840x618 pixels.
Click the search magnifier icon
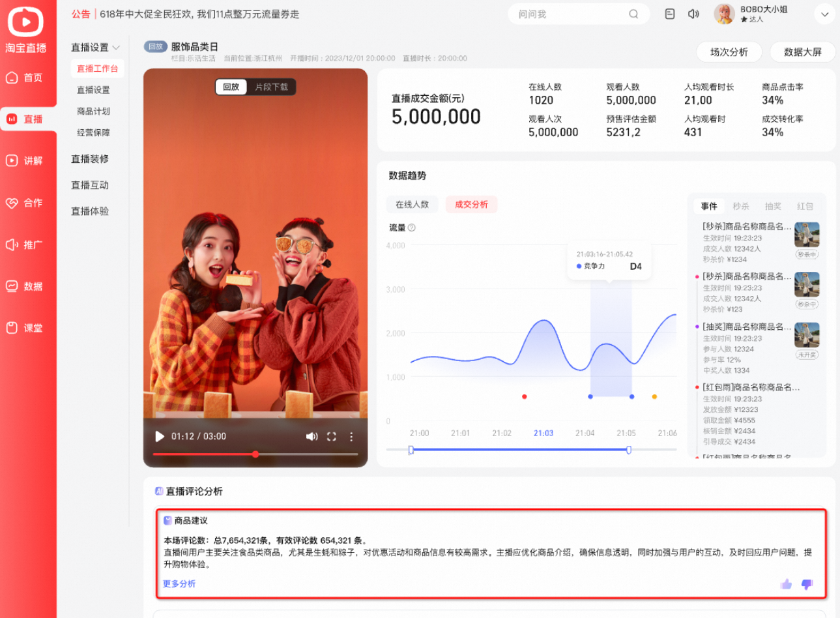(x=633, y=14)
